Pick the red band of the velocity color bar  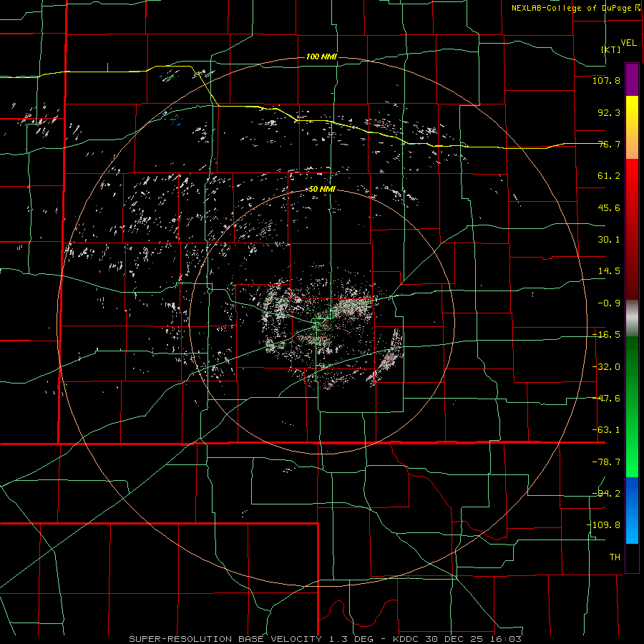(632, 229)
